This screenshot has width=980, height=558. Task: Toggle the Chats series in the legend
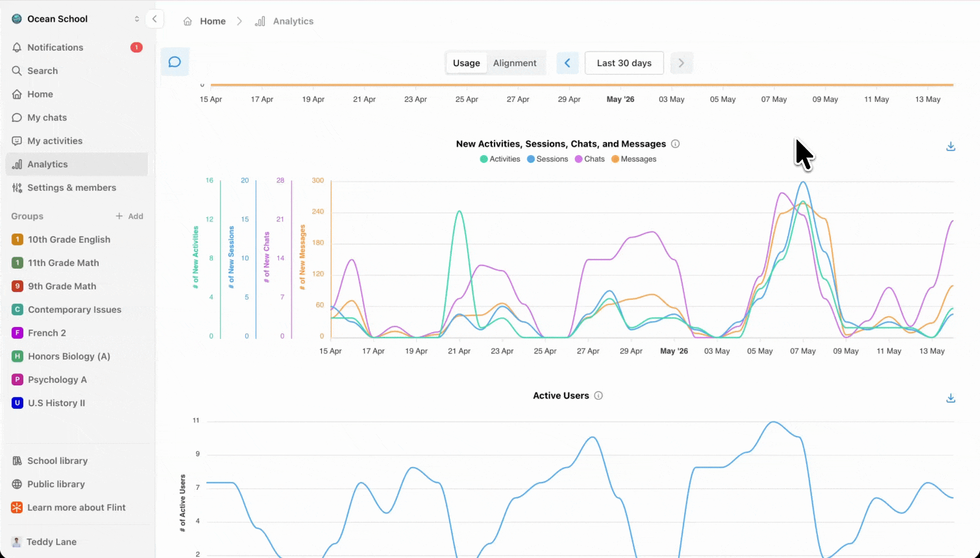click(590, 159)
